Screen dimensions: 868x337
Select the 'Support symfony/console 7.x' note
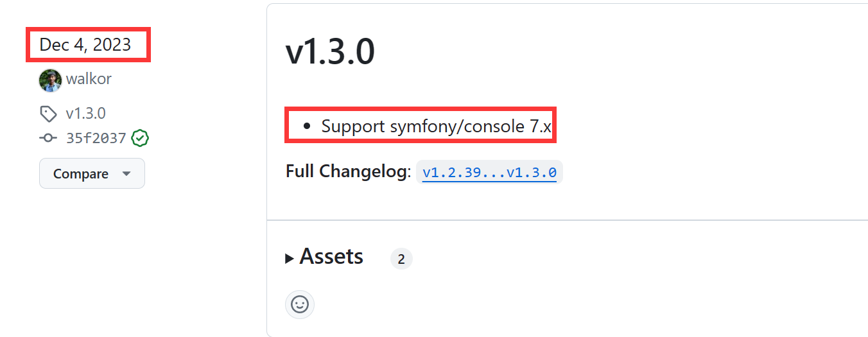(x=436, y=126)
